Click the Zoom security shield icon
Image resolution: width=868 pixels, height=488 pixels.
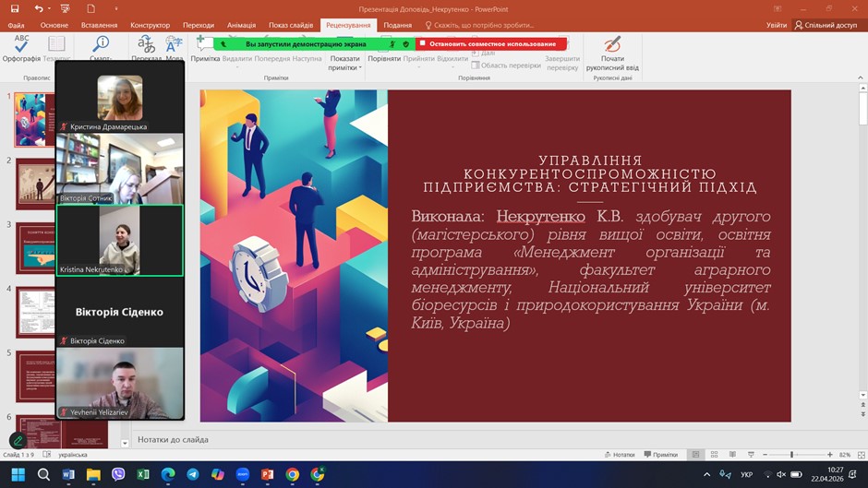(405, 43)
